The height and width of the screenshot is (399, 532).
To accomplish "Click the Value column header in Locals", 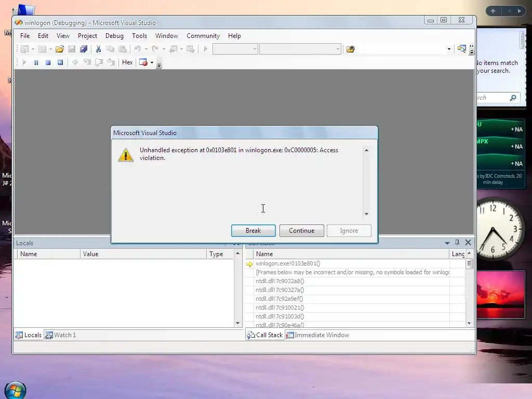I will (x=143, y=254).
